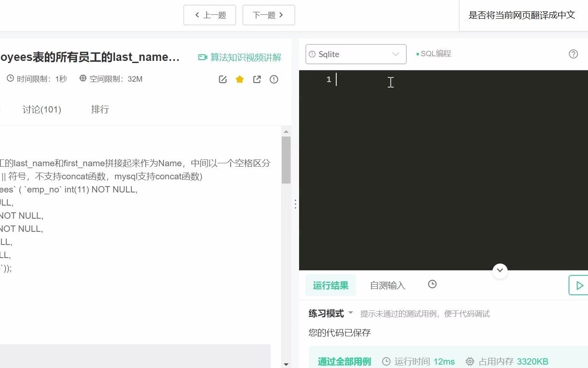This screenshot has width=588, height=368.
Task: Click the chip icon beside 空间限制
Action: (83, 78)
